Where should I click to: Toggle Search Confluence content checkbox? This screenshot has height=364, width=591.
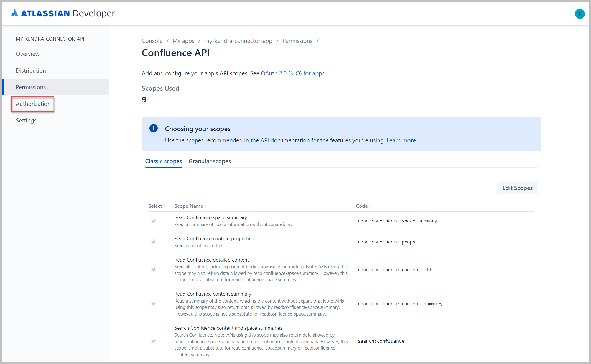click(x=154, y=341)
